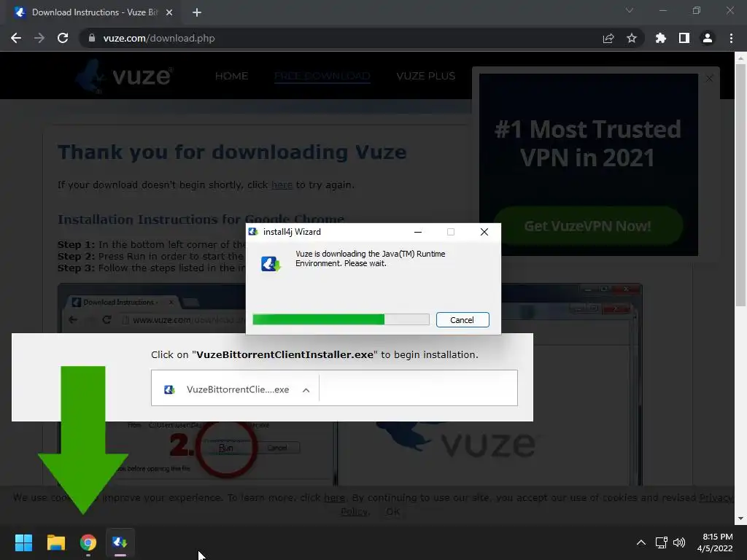The image size is (747, 560).
Task: Bookmark this page with the star
Action: point(632,38)
